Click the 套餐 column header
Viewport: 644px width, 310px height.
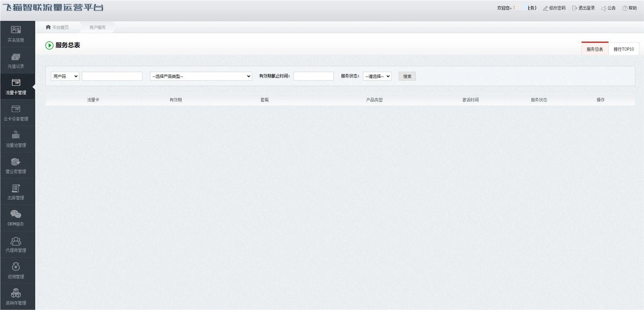[264, 100]
